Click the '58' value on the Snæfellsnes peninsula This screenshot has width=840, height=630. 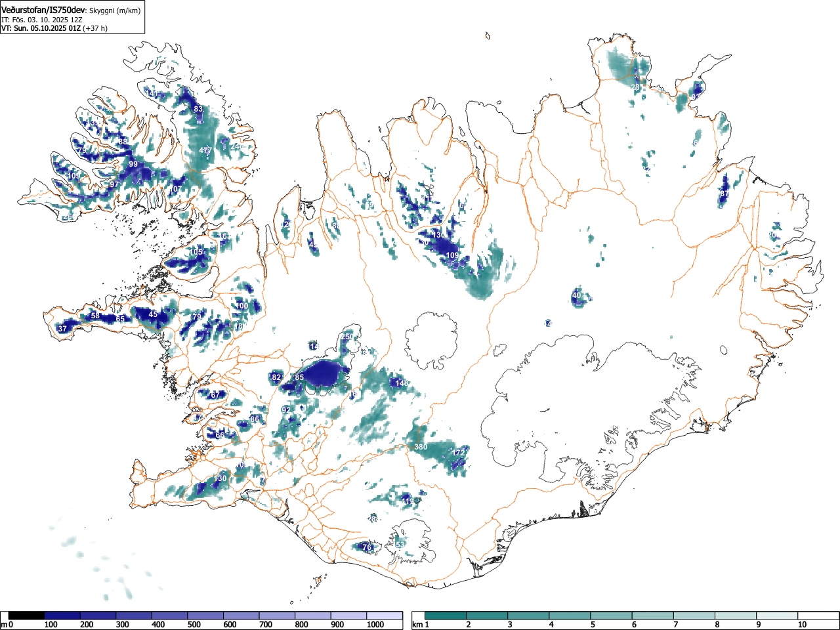click(95, 316)
